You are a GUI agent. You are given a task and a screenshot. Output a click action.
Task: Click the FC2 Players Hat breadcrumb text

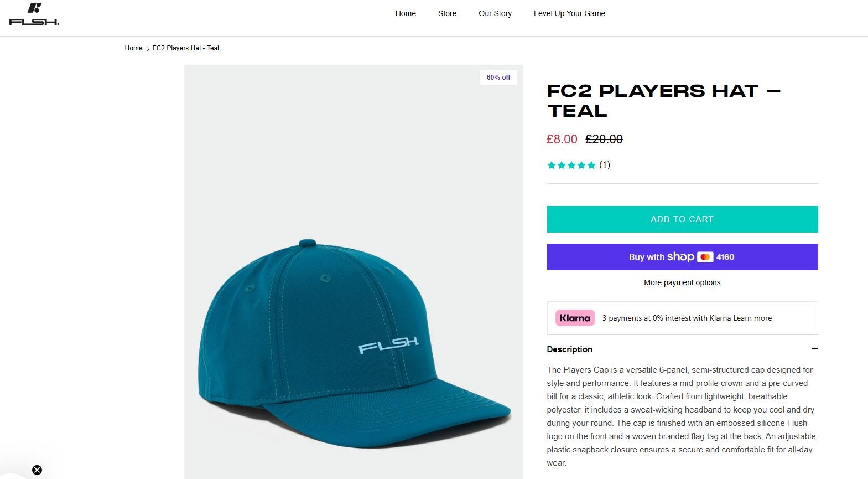point(185,48)
